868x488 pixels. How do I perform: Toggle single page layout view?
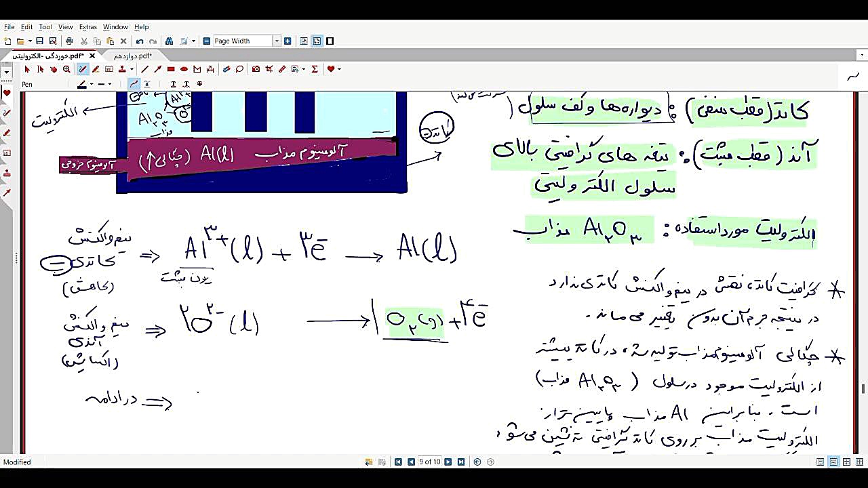(821, 462)
